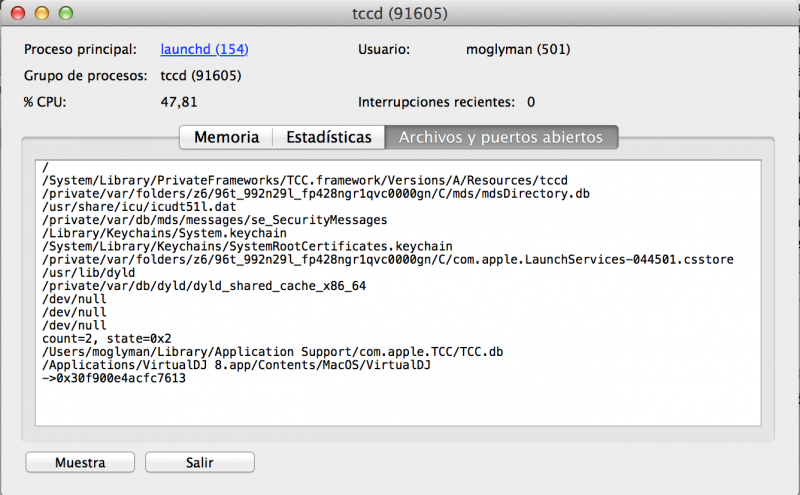Viewport: 800px width, 495px height.
Task: Close the tccd window with red button
Action: click(x=18, y=13)
